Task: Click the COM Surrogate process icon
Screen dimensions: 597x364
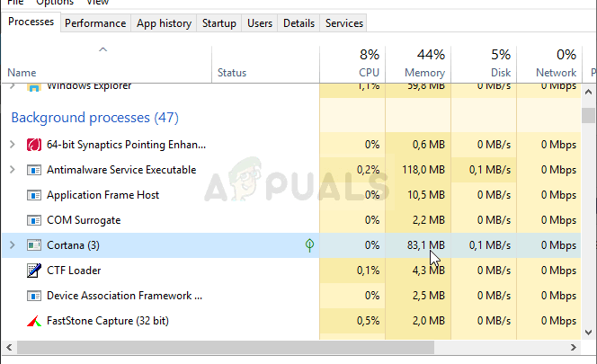Action: 34,219
